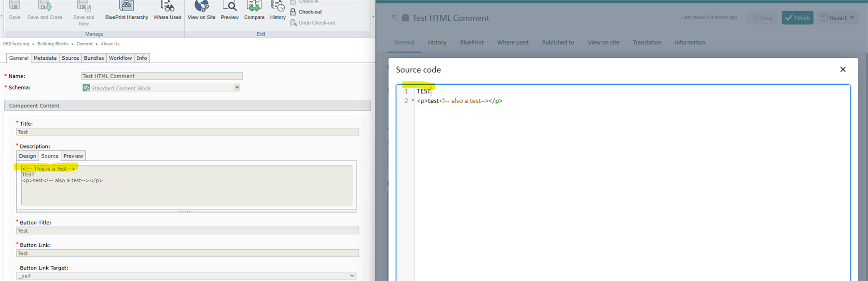The image size is (868, 281).
Task: Click Undo Check-out in ribbon
Action: pyautogui.click(x=312, y=23)
